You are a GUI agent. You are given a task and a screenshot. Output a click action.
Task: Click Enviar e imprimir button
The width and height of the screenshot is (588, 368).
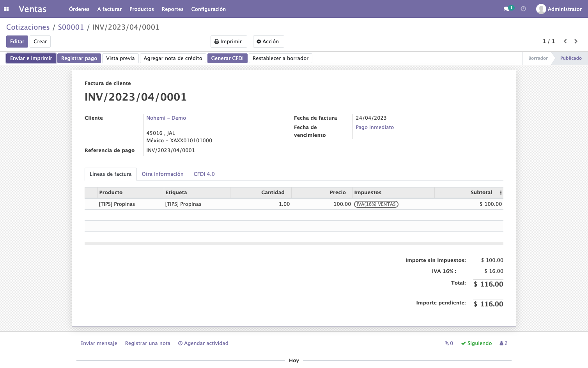coord(31,58)
